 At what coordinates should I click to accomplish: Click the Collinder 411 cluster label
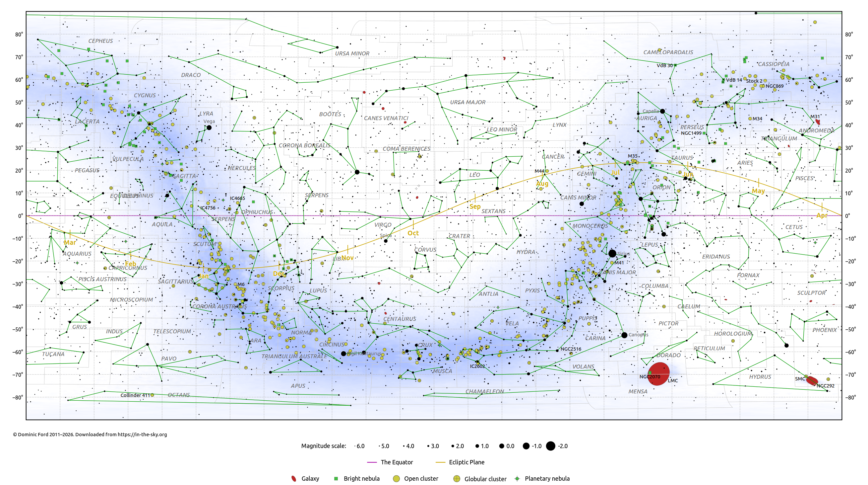[135, 395]
